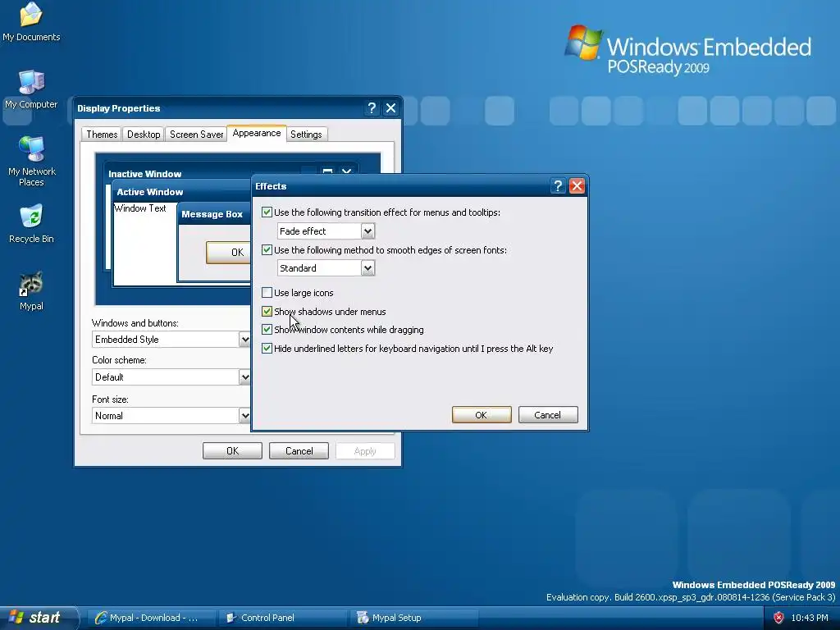The width and height of the screenshot is (840, 630).
Task: Open the Color scheme Default dropdown
Action: (171, 377)
